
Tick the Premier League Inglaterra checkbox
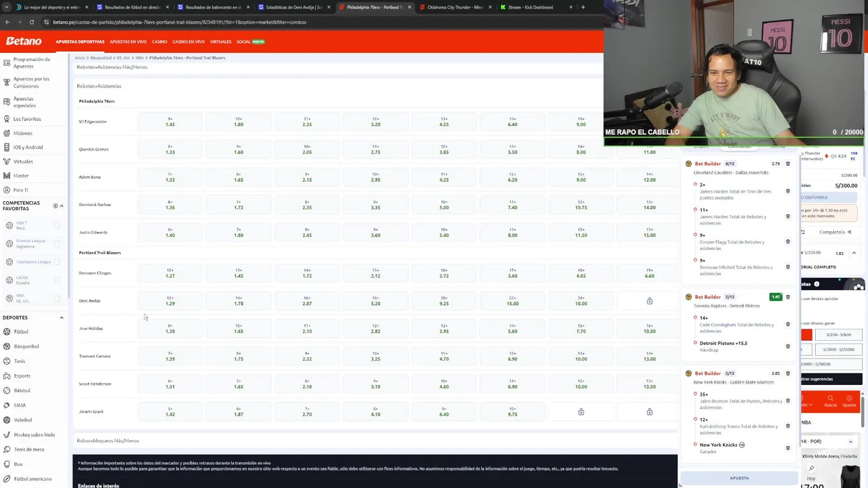[x=57, y=243]
